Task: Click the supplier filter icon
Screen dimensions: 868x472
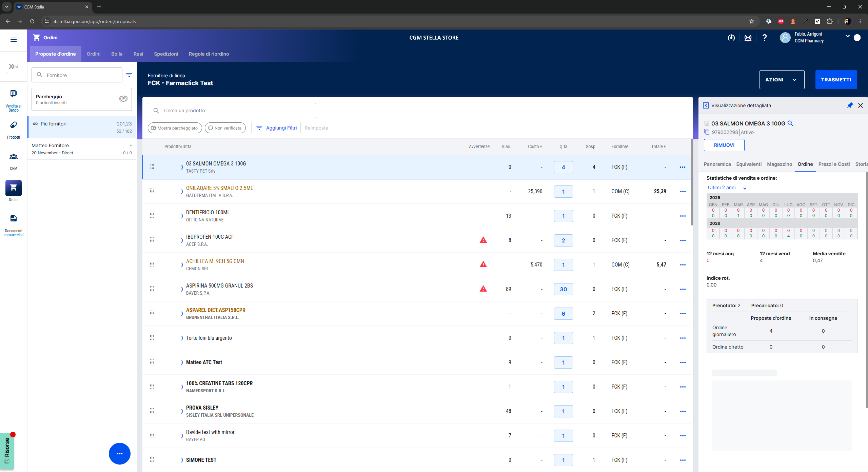Action: click(x=129, y=75)
